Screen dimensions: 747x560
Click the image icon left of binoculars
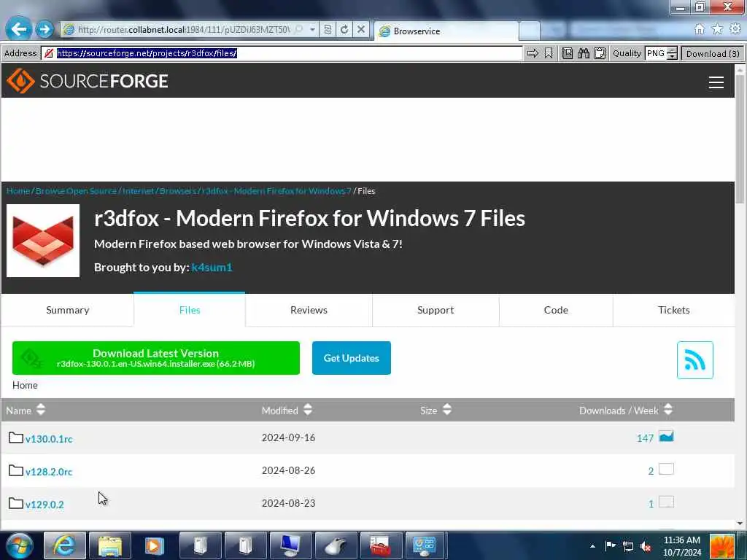pos(567,53)
